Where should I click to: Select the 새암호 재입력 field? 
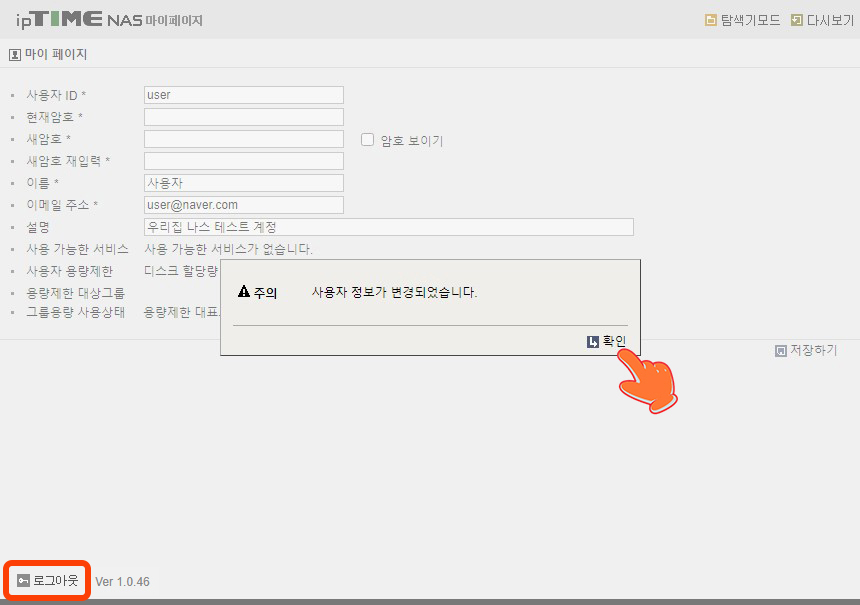(x=243, y=161)
